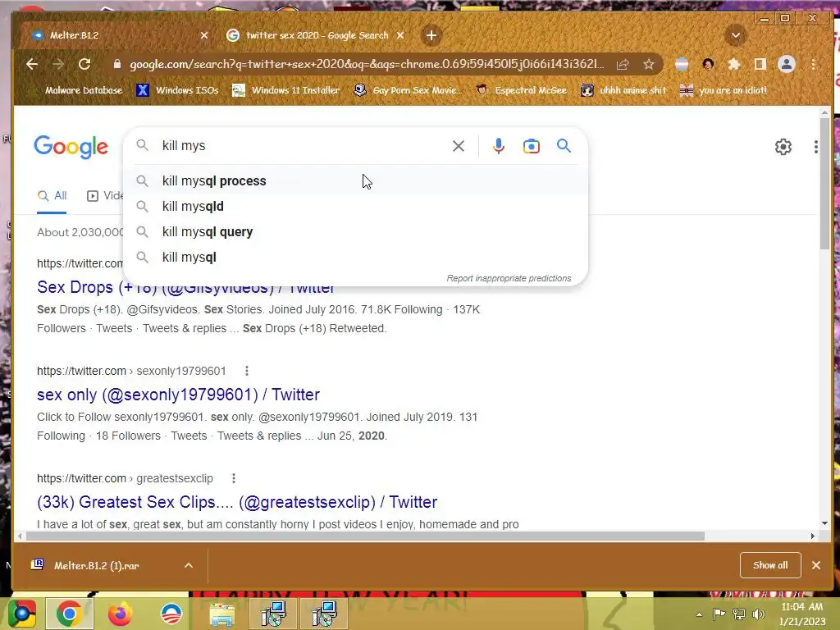840x630 pixels.
Task: Open the Chrome side panel icon
Action: pyautogui.click(x=760, y=64)
